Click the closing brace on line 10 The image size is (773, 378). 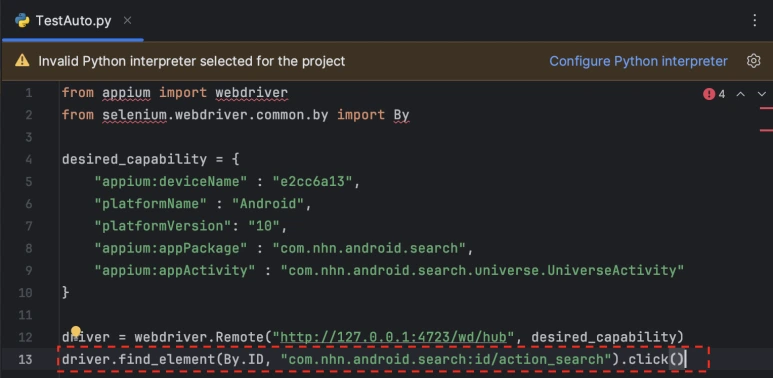pyautogui.click(x=66, y=293)
